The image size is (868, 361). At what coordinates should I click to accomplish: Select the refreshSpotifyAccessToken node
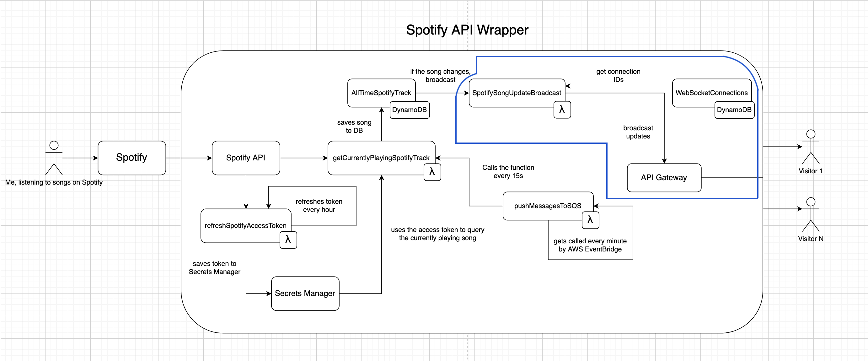point(246,225)
